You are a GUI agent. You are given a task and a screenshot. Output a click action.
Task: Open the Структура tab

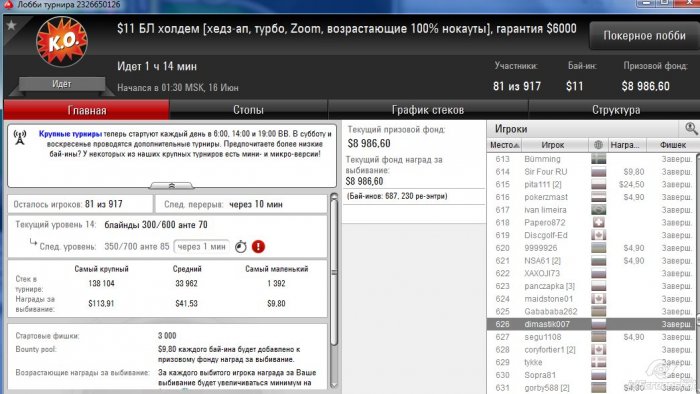[x=616, y=110]
